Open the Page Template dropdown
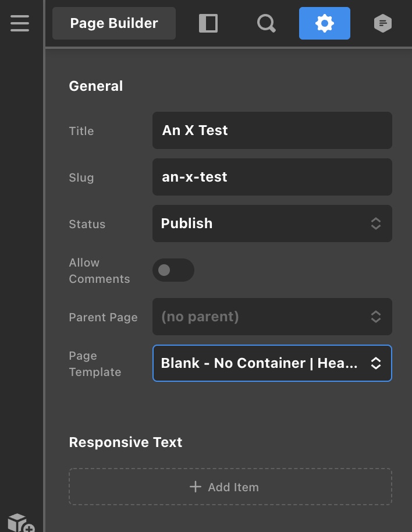The image size is (412, 532). [x=272, y=363]
